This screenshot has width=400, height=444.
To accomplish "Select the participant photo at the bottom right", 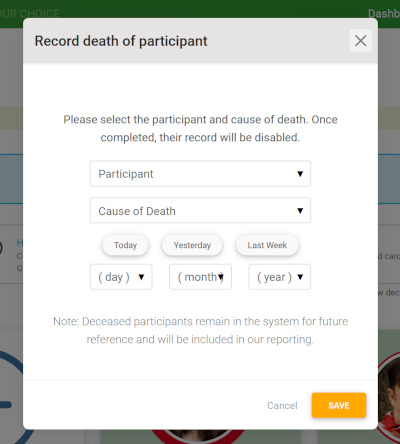I will pos(389,395).
